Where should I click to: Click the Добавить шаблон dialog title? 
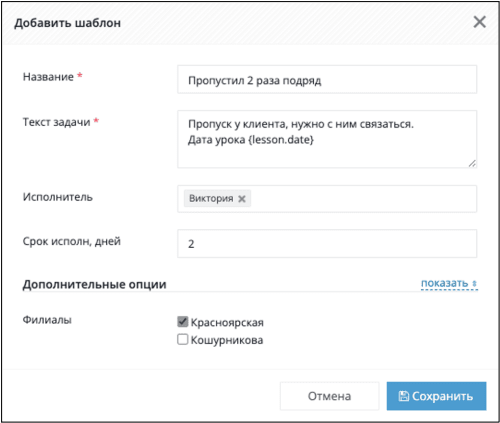click(x=67, y=23)
